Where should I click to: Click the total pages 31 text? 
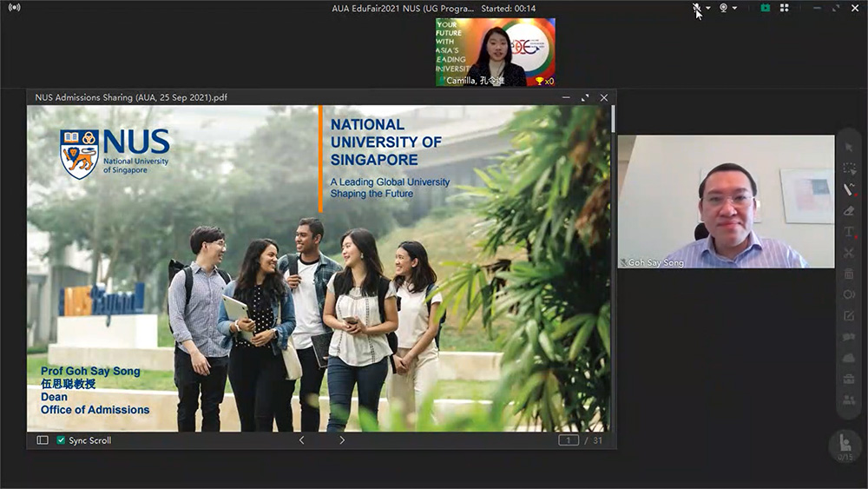(x=597, y=440)
